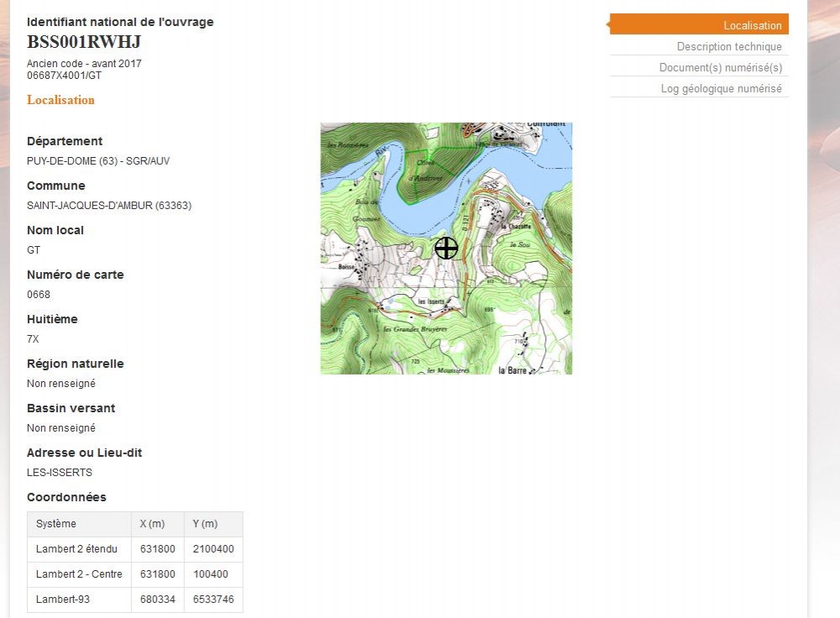
Task: Click the PUY-DE-DOME department value
Action: coord(98,161)
